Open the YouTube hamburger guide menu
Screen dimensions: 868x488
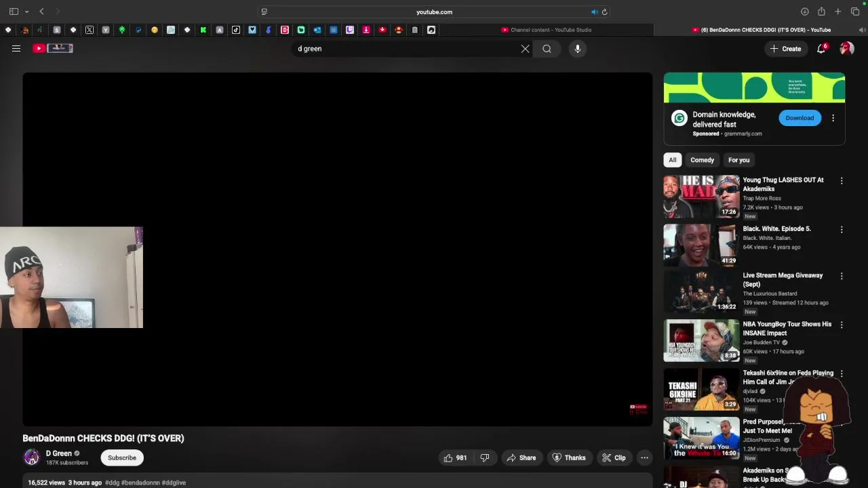coord(16,48)
